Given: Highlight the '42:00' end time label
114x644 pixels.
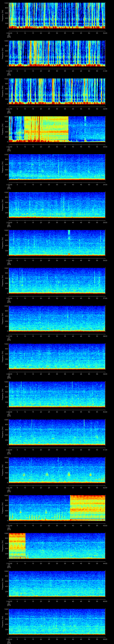Looking at the screenshot, I should click(x=105, y=487).
